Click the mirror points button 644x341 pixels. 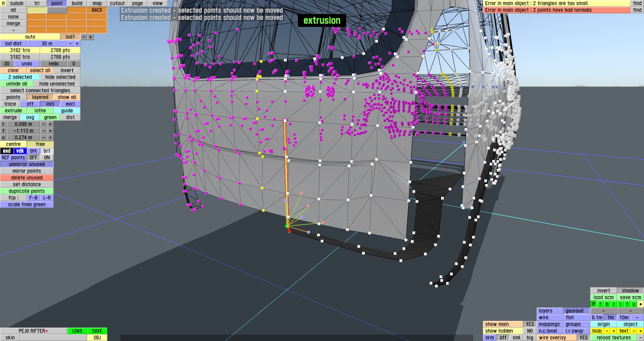[x=27, y=171]
